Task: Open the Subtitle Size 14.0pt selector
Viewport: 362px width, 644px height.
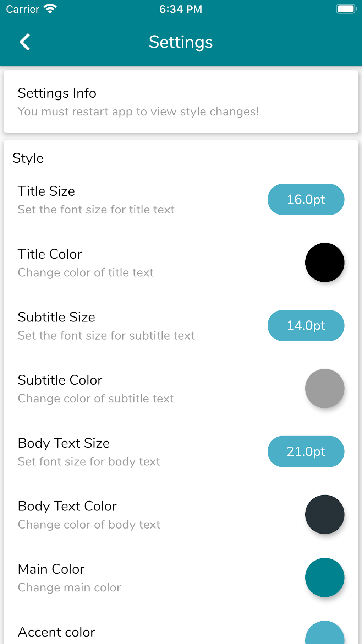Action: [306, 325]
